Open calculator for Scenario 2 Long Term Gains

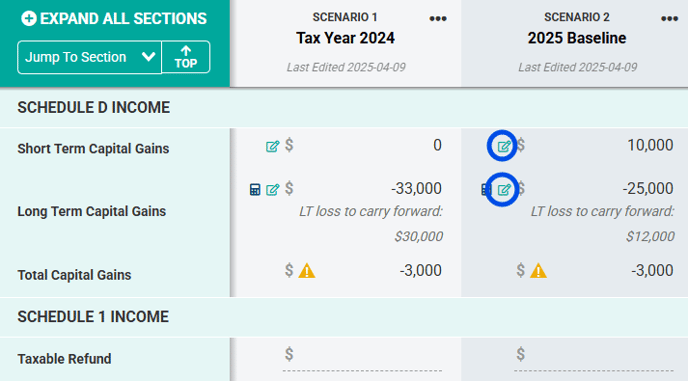pos(485,190)
